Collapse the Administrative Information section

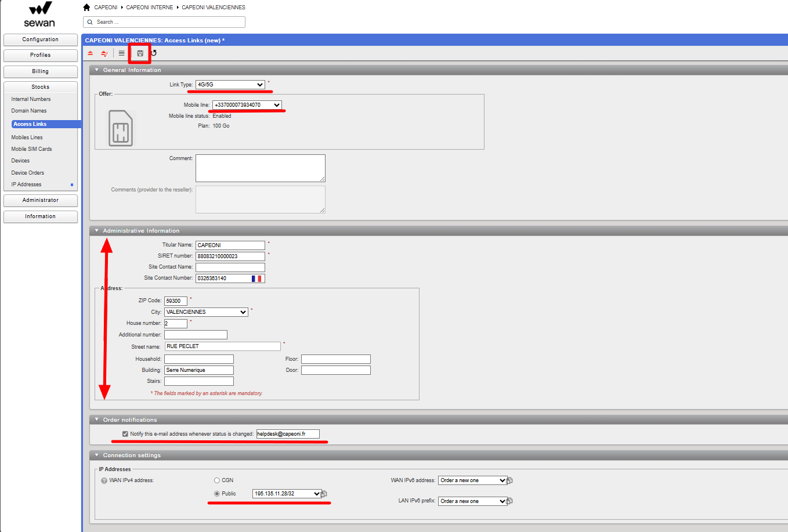click(x=97, y=231)
